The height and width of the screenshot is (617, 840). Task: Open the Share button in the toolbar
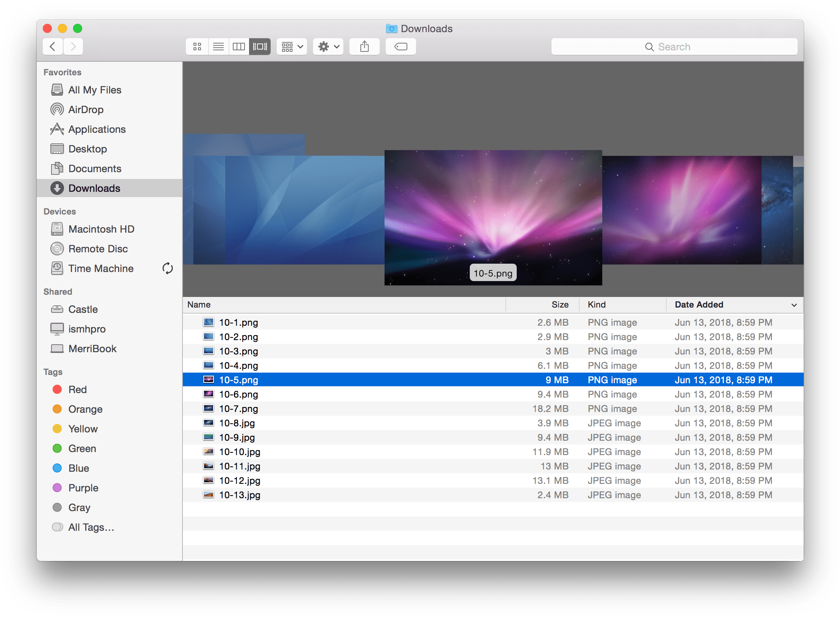click(x=364, y=46)
